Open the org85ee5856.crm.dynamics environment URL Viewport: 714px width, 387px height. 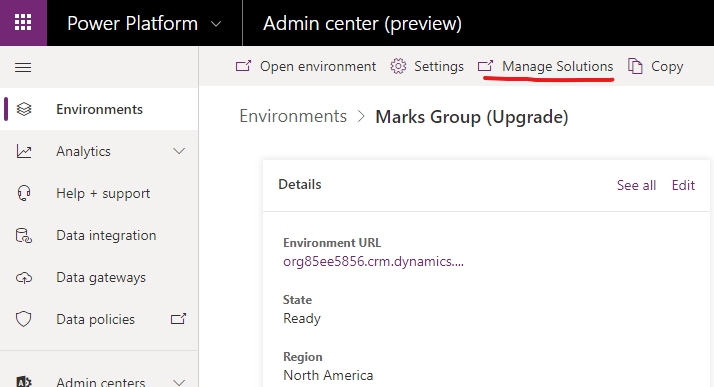pos(373,261)
